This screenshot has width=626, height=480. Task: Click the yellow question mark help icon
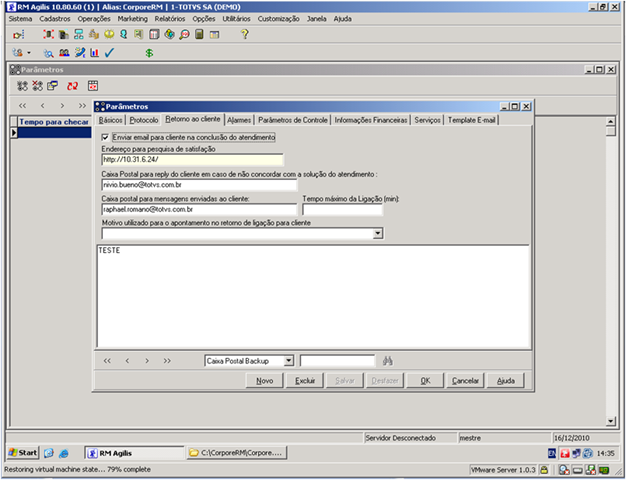(x=245, y=34)
